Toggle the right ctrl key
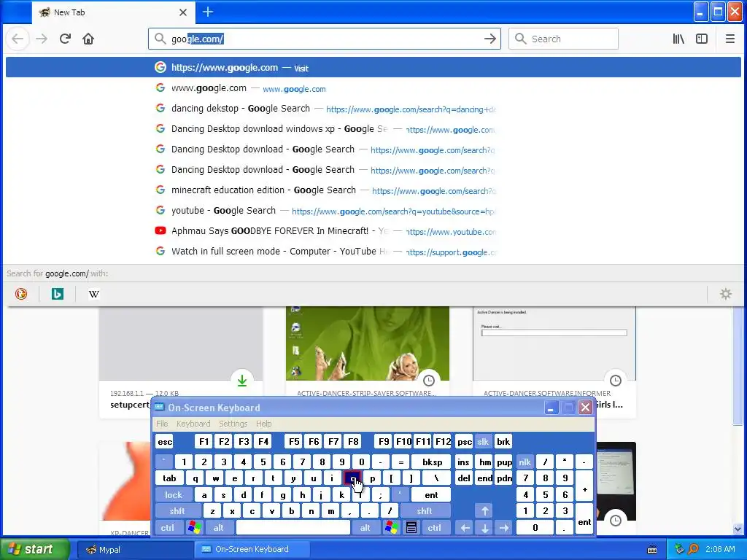 [x=435, y=528]
